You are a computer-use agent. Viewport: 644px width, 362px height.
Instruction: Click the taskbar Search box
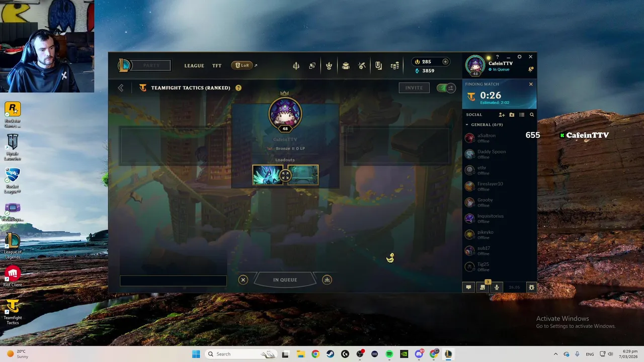[241, 354]
